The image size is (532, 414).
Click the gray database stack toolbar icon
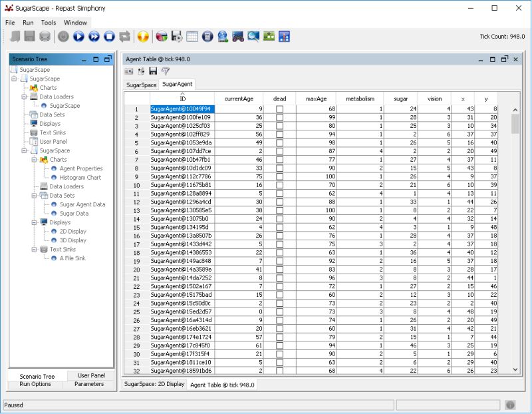point(45,37)
